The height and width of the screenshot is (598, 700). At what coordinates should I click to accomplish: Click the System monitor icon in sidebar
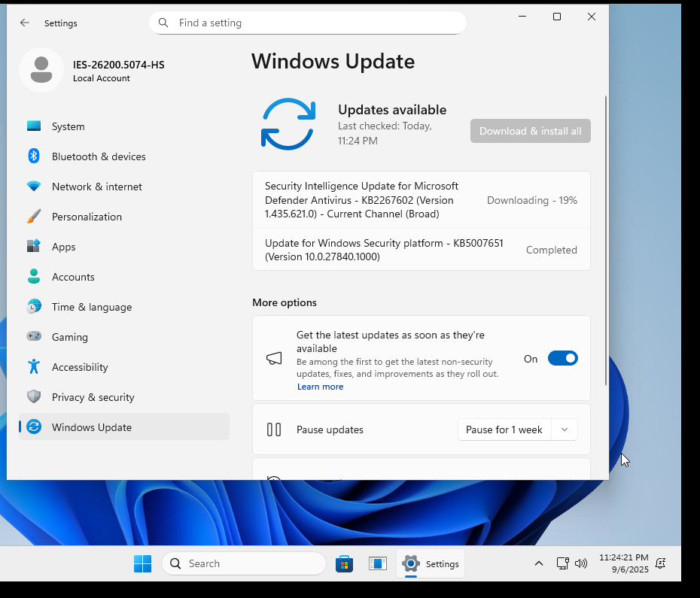pos(34,126)
